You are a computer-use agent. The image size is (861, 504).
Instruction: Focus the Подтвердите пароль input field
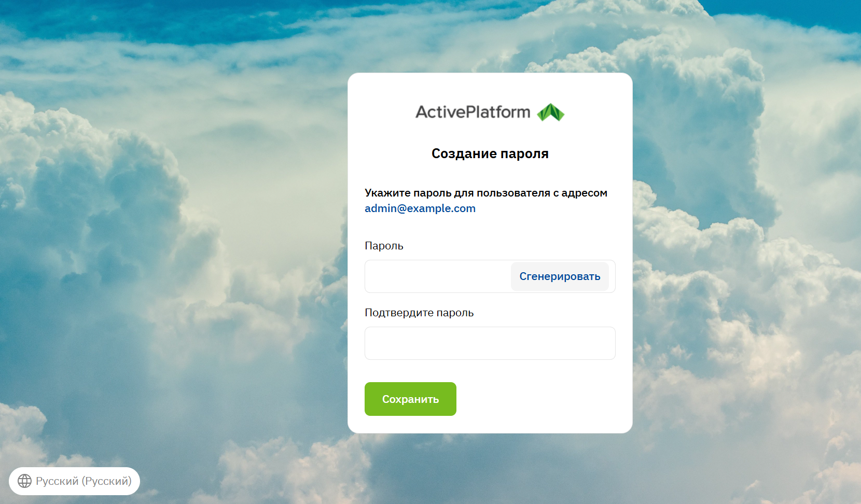click(x=490, y=343)
